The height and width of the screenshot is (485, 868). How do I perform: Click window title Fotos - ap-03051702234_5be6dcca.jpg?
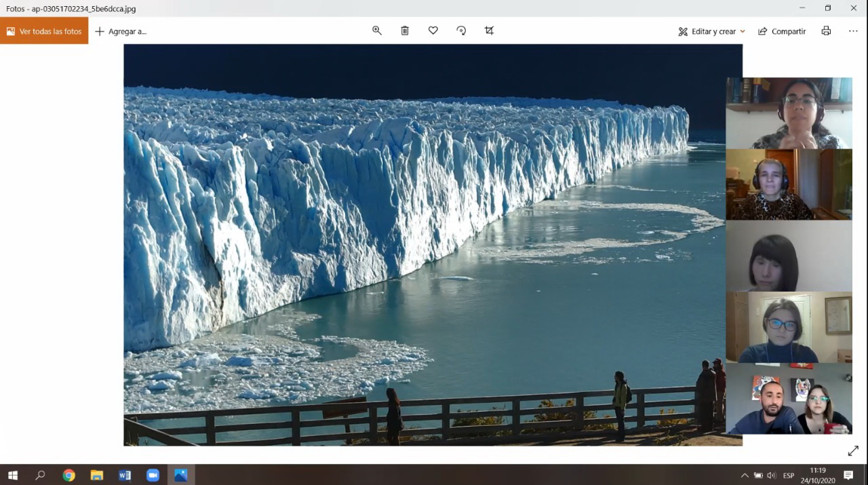tap(71, 9)
